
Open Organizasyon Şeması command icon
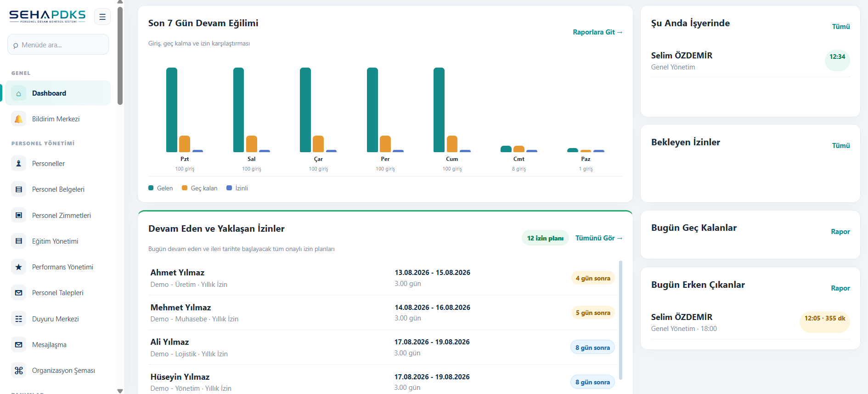(18, 371)
